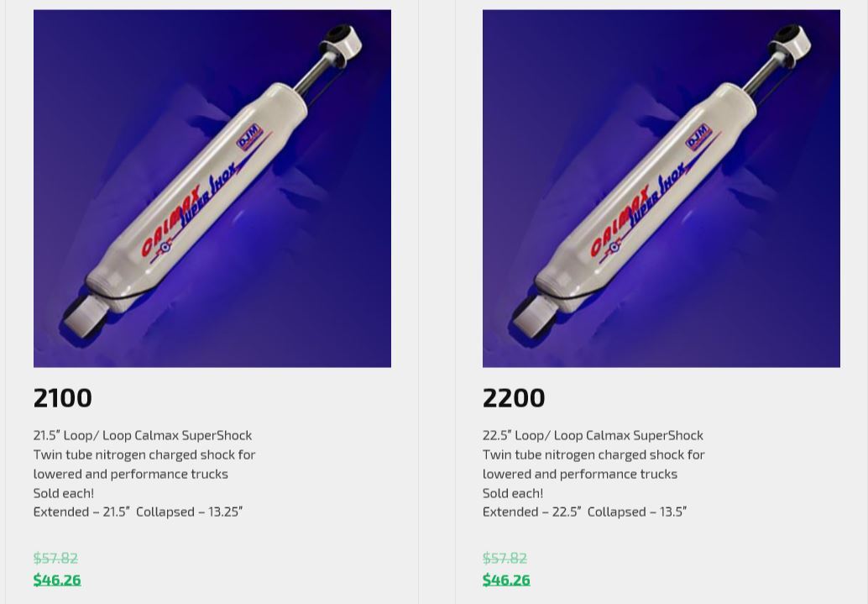Click the crossed-out $57.82 price under 2200
The height and width of the screenshot is (604, 868).
(505, 558)
